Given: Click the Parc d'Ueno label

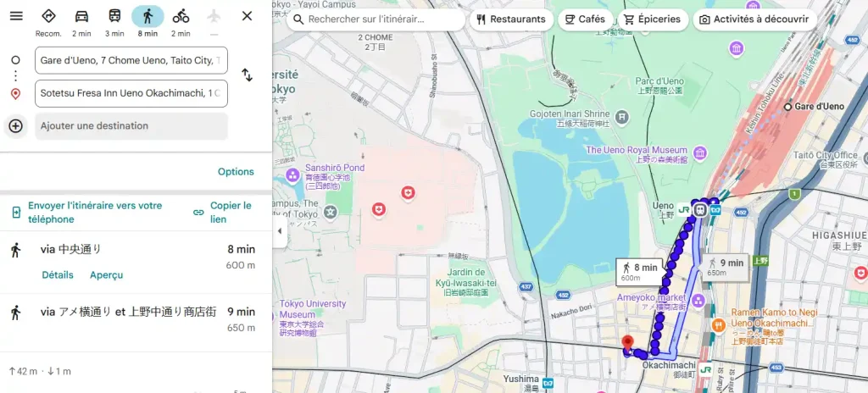Looking at the screenshot, I should 659,86.
